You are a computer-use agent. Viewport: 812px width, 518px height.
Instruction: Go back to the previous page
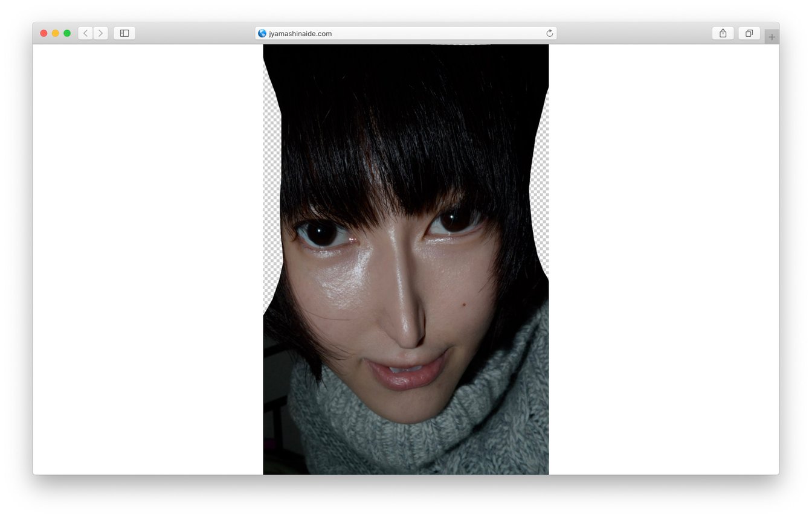(85, 33)
